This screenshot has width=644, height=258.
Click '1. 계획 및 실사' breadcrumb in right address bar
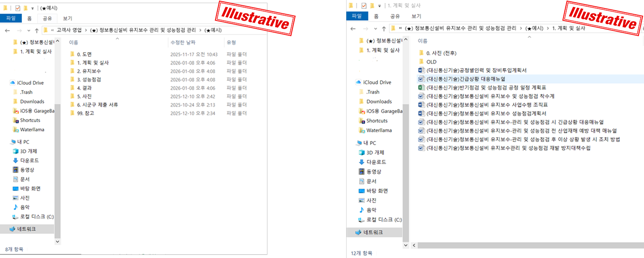pyautogui.click(x=569, y=29)
